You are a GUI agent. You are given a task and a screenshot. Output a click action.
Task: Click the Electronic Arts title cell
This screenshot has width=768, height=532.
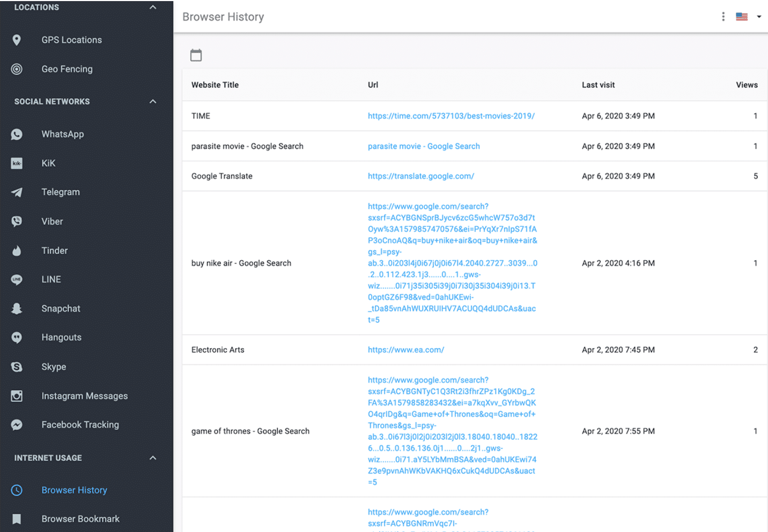(x=218, y=350)
